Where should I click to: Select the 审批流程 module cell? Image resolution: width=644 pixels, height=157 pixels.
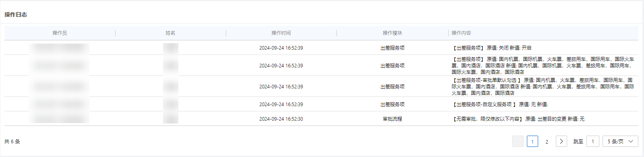tap(392, 119)
